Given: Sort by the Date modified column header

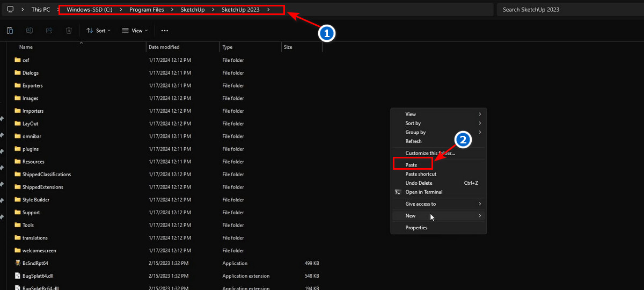Looking at the screenshot, I should (164, 47).
